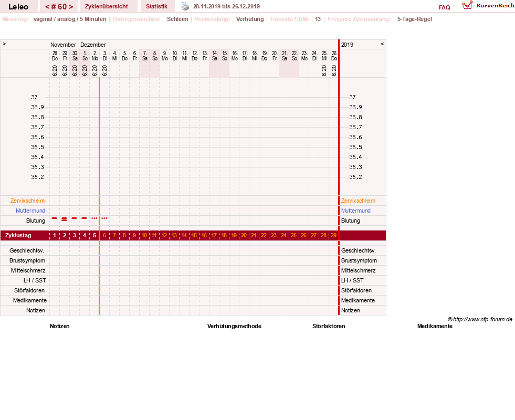Click left Mittelschmerz row label
515x420 pixels.
(28, 270)
